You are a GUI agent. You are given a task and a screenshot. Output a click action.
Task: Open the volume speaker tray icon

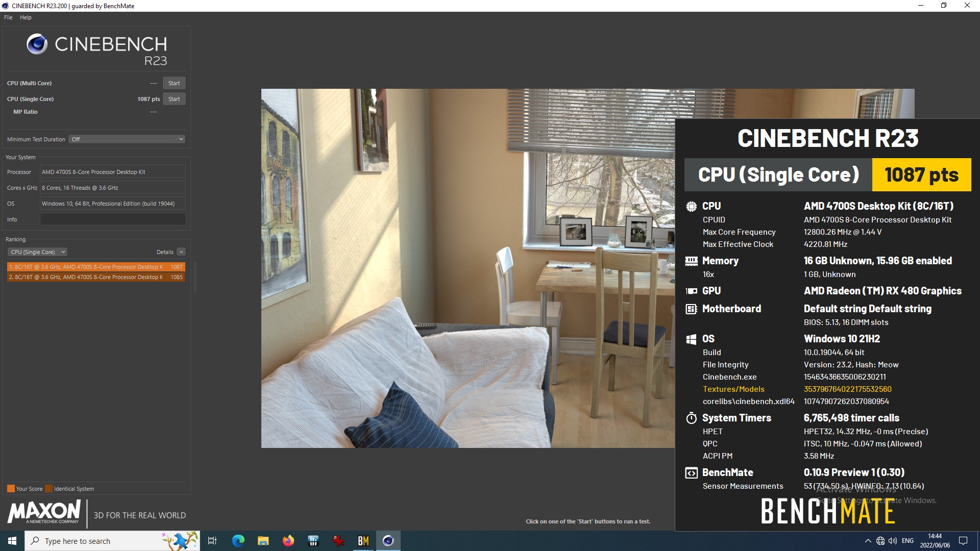coord(893,541)
